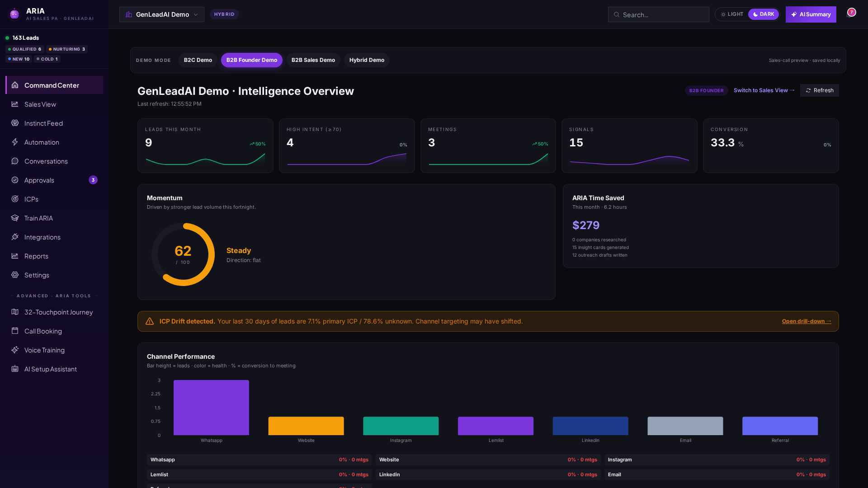This screenshot has width=868, height=488.
Task: Click the HYBRID badge in header
Action: (x=224, y=14)
